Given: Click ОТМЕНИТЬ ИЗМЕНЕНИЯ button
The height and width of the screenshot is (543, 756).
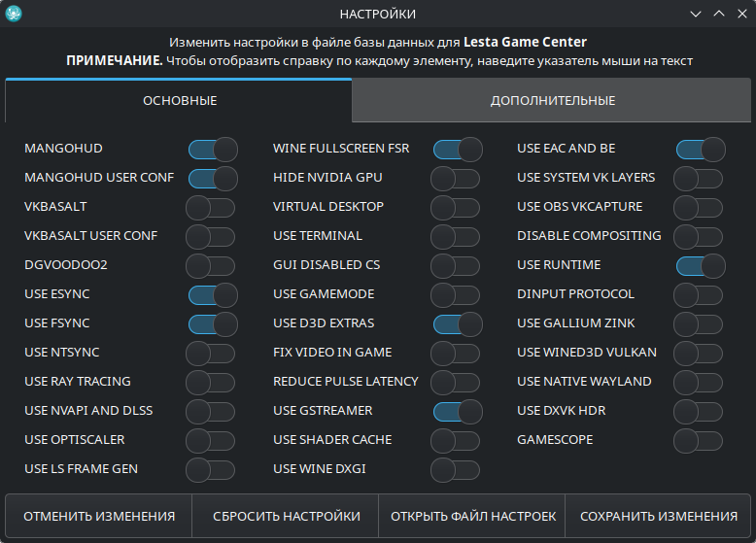Looking at the screenshot, I should click(x=99, y=516).
